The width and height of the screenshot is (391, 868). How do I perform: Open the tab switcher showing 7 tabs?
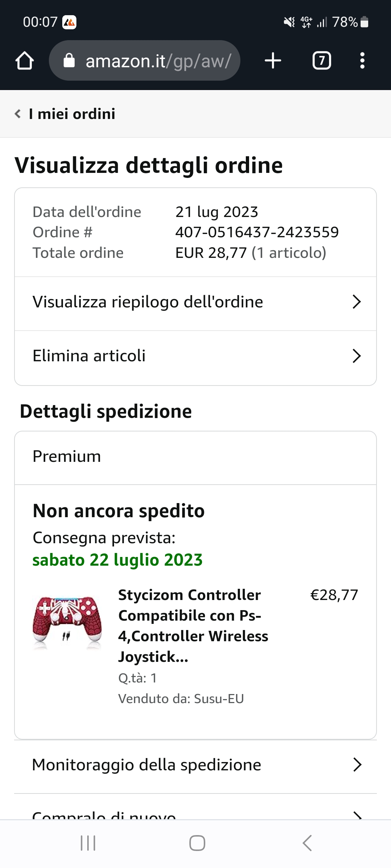(321, 60)
